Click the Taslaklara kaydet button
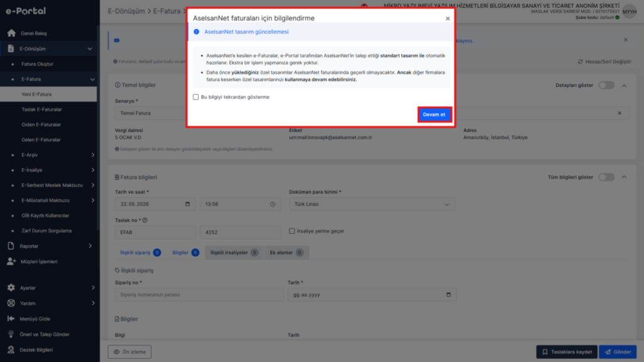This screenshot has height=362, width=644. pyautogui.click(x=567, y=352)
